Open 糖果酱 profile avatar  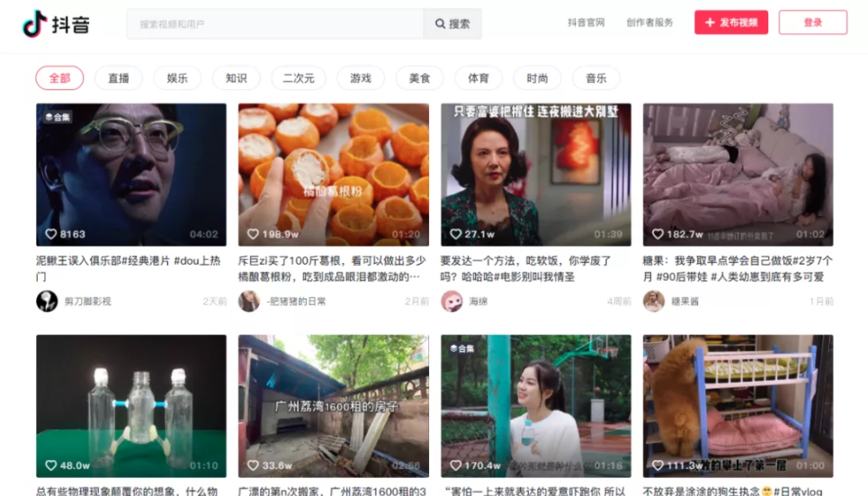click(x=654, y=302)
